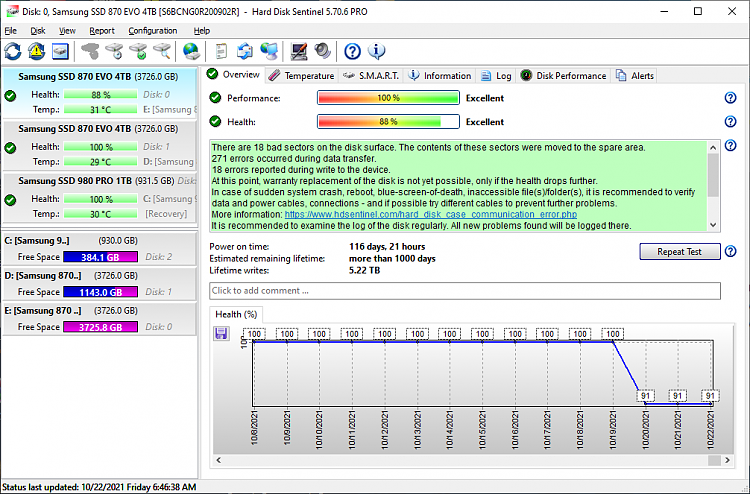Click the disk with magnifier toolbar icon
750x494 pixels.
pos(162,51)
